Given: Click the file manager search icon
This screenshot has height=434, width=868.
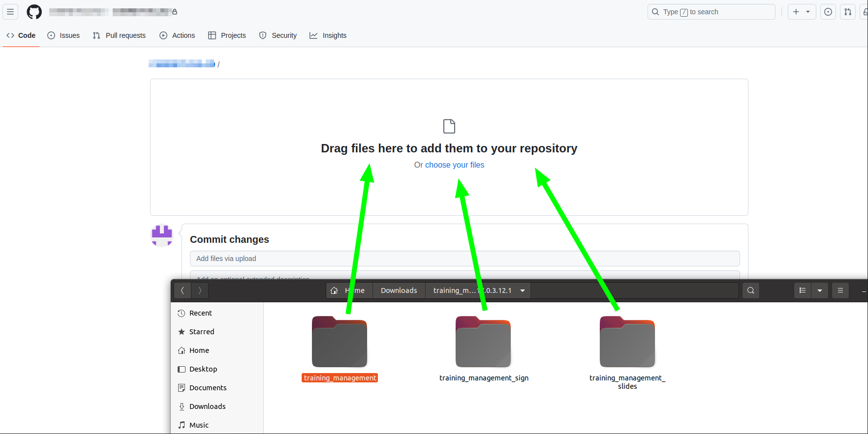Looking at the screenshot, I should (x=750, y=290).
